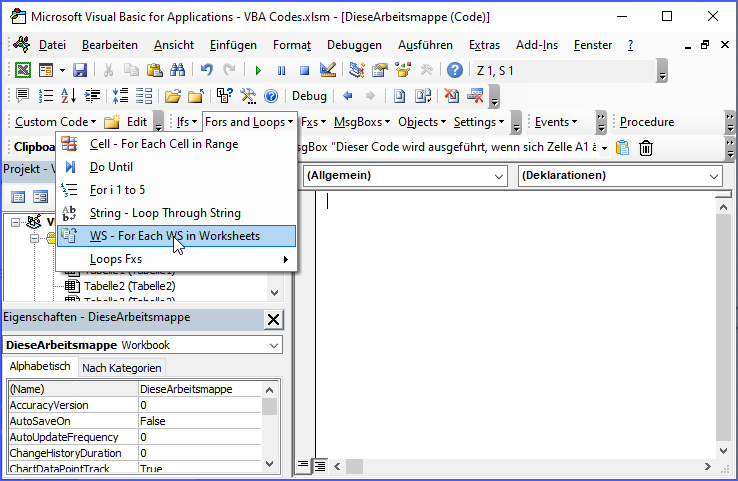738x481 pixels.
Task: Open Find with binoculars icon
Action: [x=177, y=71]
